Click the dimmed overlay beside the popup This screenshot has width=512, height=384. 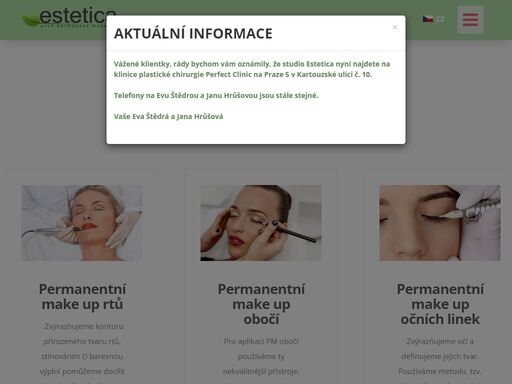pos(53,100)
